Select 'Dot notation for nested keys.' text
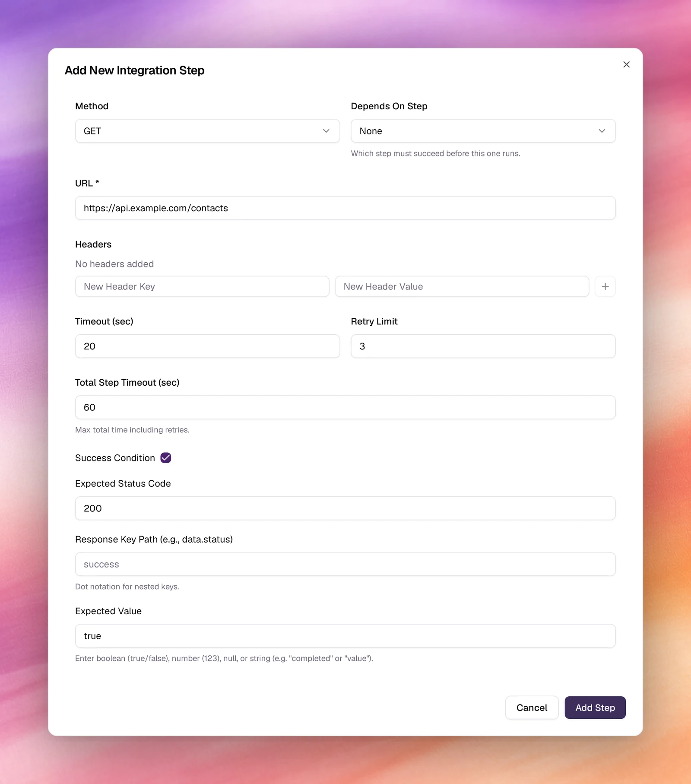Viewport: 691px width, 784px height. (127, 587)
